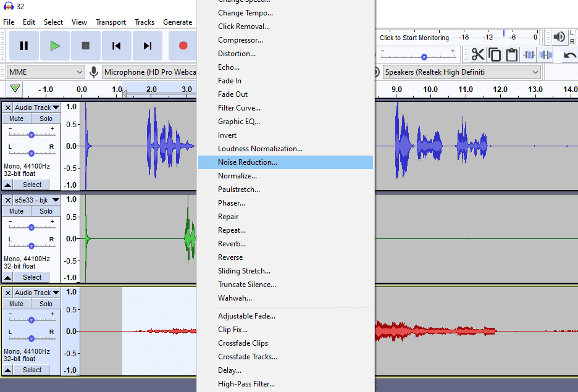Mute the bottom red audio track

15,303
